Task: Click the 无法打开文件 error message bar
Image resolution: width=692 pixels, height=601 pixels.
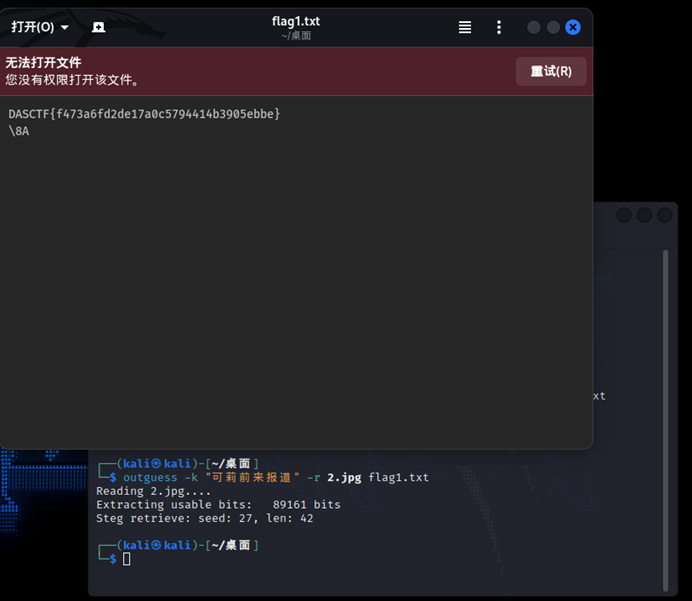Action: [250, 71]
